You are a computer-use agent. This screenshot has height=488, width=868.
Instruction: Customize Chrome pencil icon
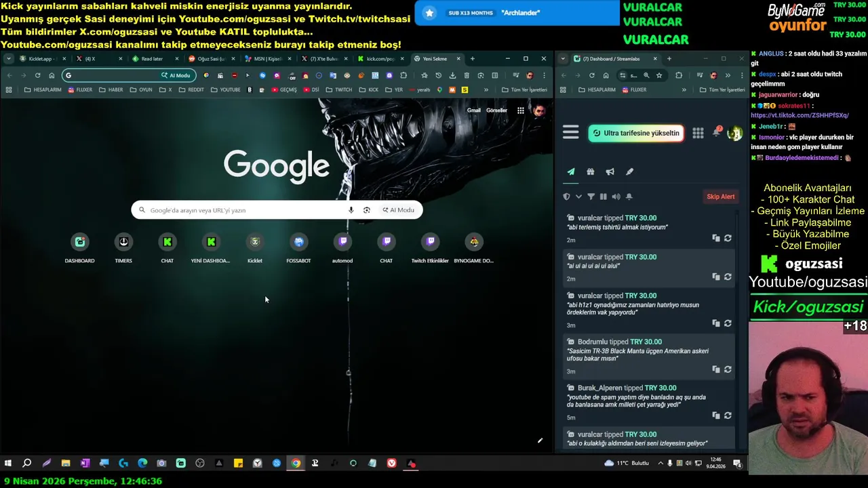coord(540,441)
